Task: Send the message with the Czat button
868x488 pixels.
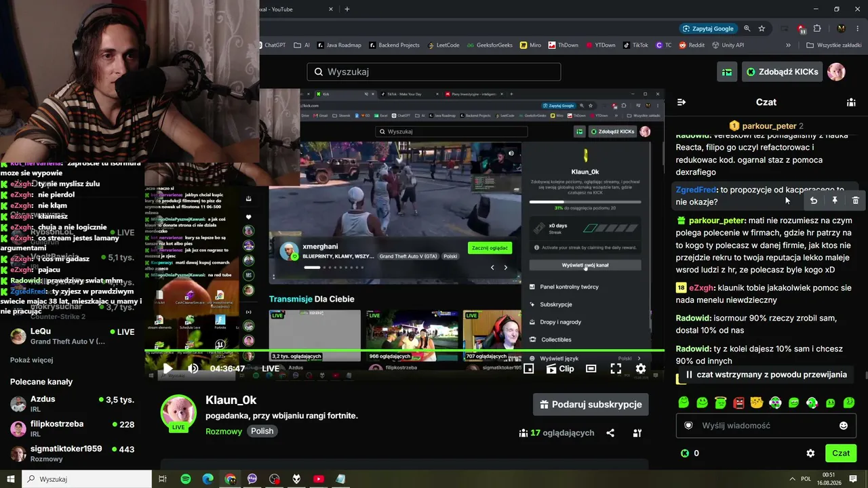Action: 841,453
